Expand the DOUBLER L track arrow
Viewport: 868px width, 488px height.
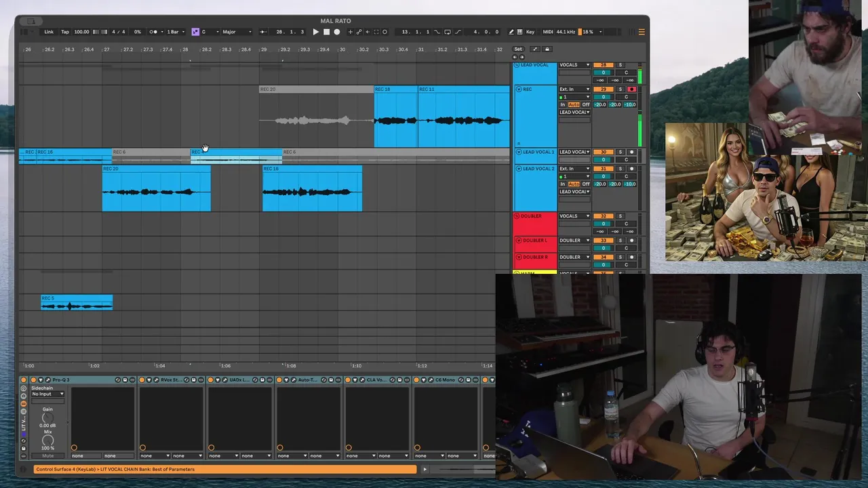(x=519, y=241)
